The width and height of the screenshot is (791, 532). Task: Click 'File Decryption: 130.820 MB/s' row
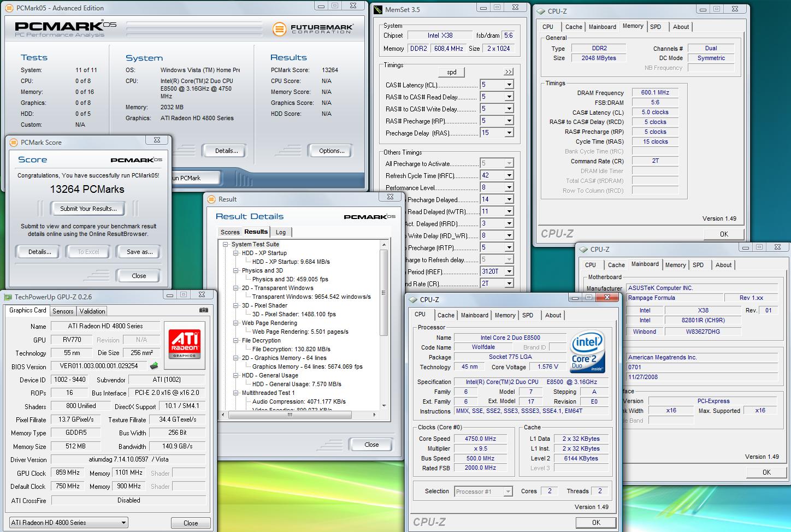click(291, 349)
